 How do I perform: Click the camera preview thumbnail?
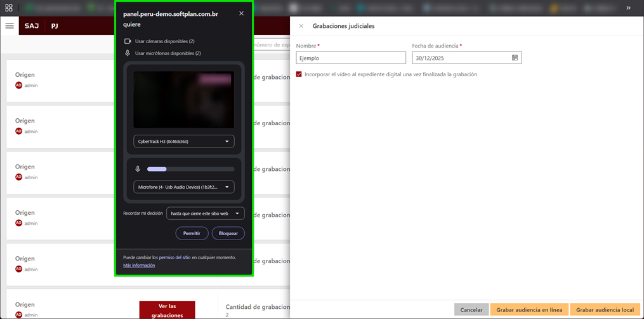(x=183, y=100)
